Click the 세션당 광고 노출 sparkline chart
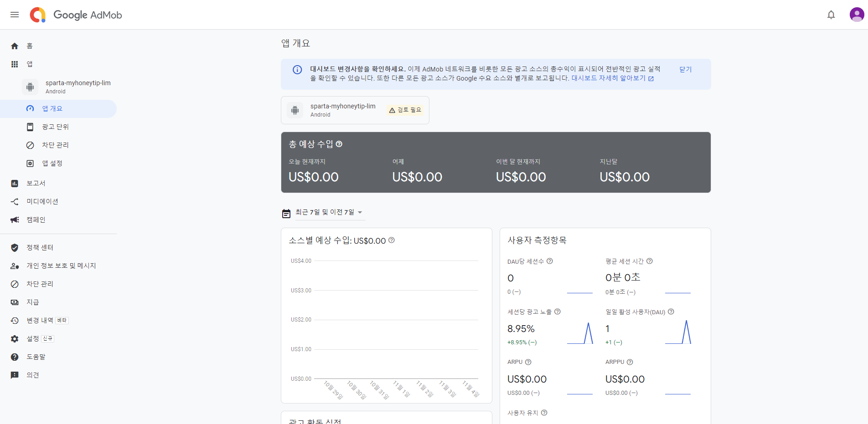The width and height of the screenshot is (868, 424). (580, 333)
